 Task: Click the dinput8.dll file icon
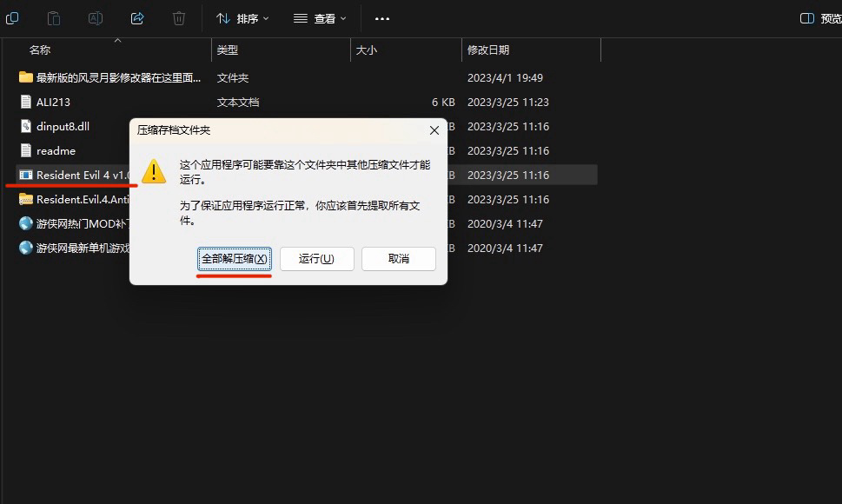(x=26, y=126)
